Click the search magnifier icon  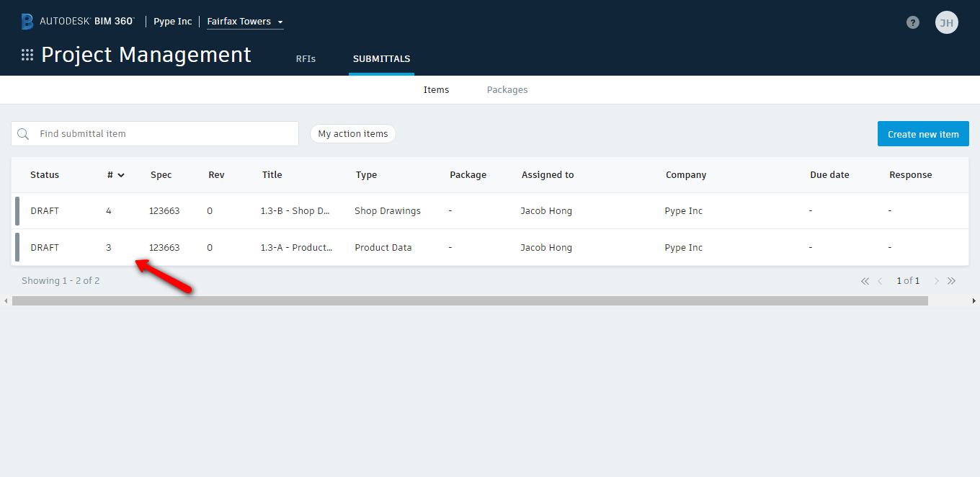(23, 134)
